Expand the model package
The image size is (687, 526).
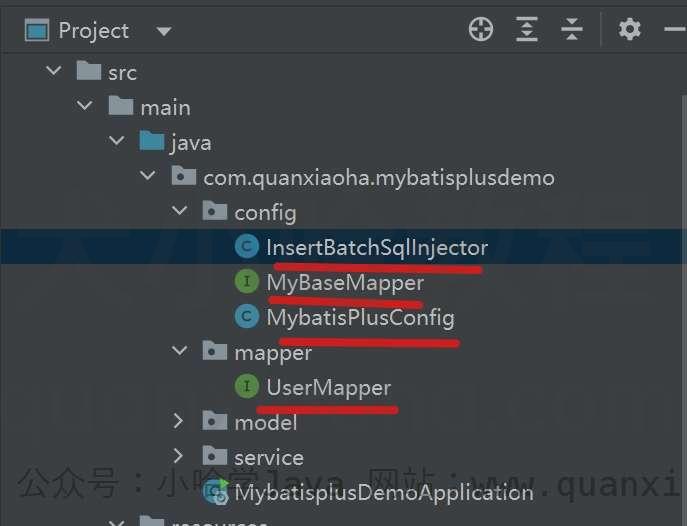coord(178,421)
